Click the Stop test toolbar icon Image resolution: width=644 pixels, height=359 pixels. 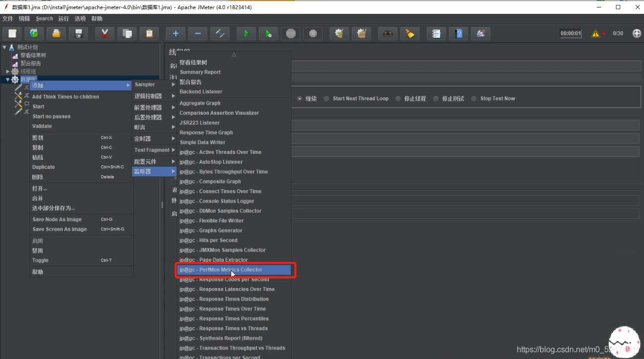tap(291, 33)
